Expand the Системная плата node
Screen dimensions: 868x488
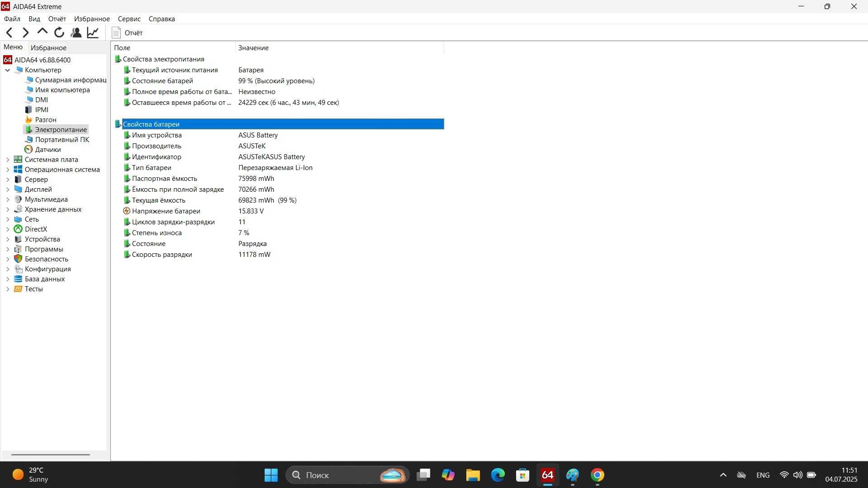click(8, 160)
